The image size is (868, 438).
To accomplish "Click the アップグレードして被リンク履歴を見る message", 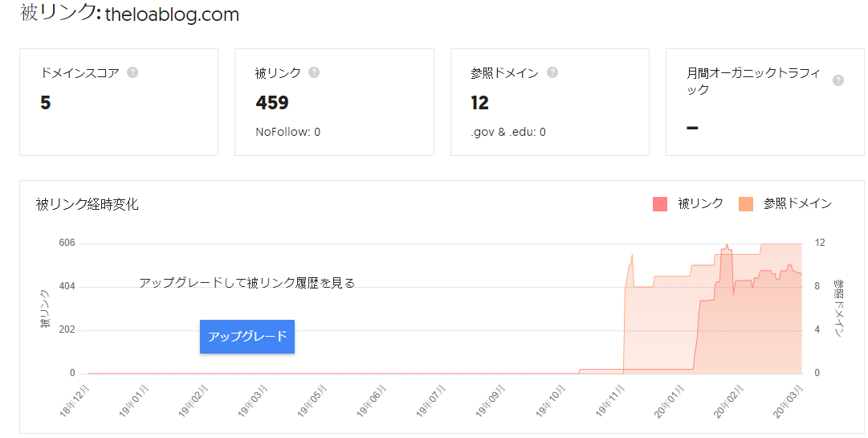I will [x=247, y=283].
